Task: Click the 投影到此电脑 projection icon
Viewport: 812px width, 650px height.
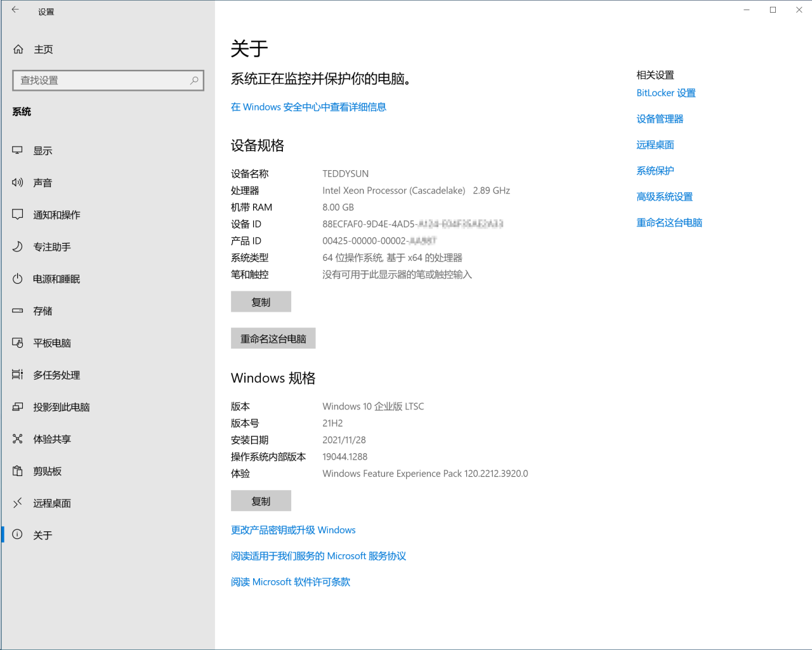Action: tap(18, 407)
